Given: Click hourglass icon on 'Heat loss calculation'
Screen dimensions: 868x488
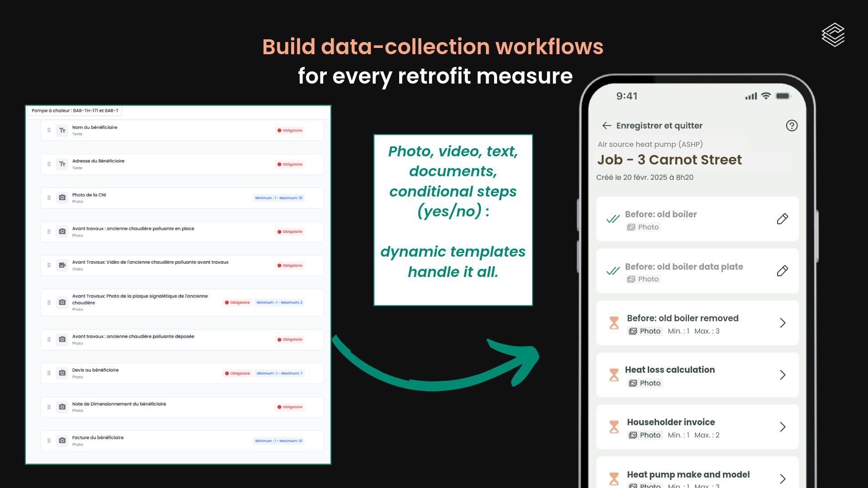Looking at the screenshot, I should [614, 375].
